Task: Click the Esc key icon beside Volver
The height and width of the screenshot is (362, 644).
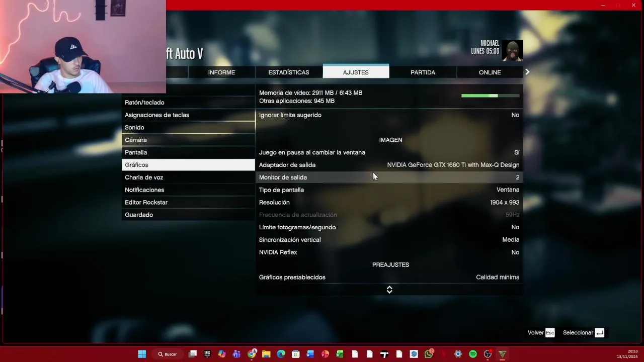Action: [550, 332]
